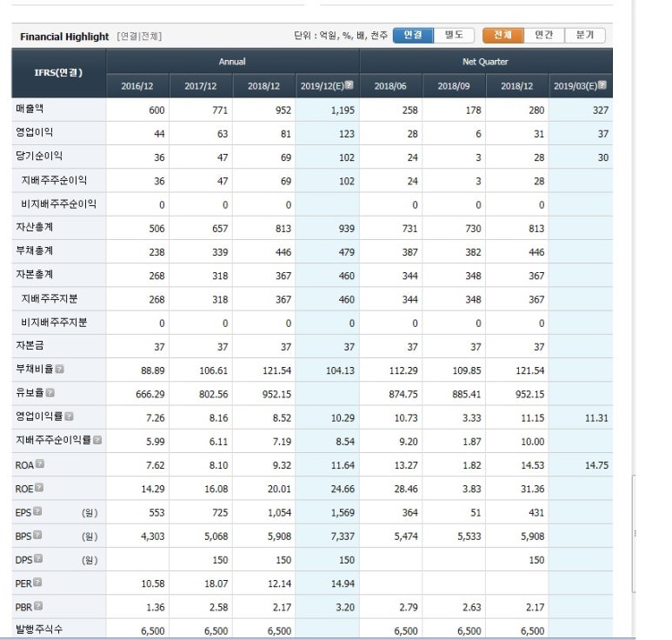Click the 2018/06 quarter column header

[390, 86]
